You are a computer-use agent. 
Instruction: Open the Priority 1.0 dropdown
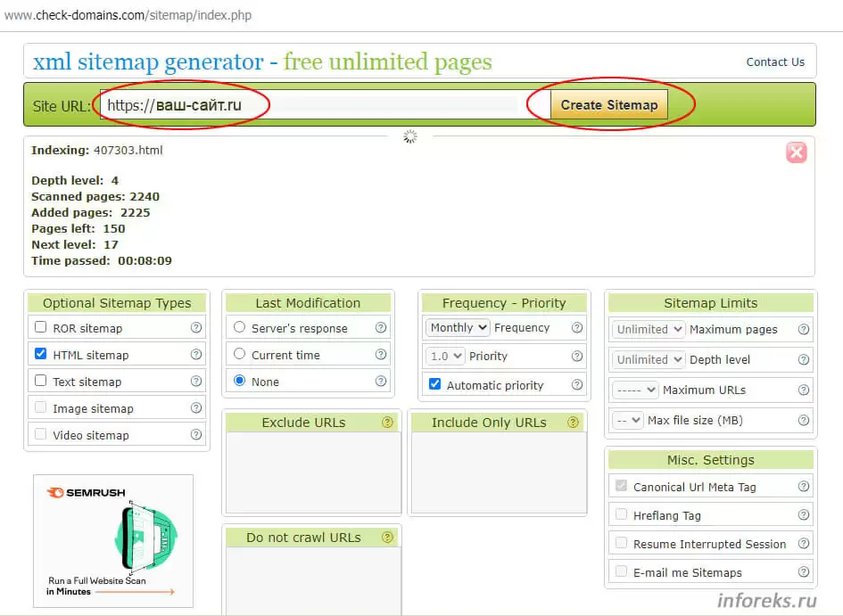445,356
